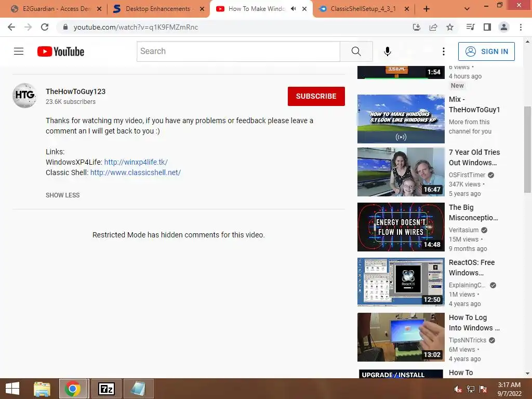Image resolution: width=532 pixels, height=399 pixels.
Task: Open the Veritasium channel name
Action: [464, 230]
